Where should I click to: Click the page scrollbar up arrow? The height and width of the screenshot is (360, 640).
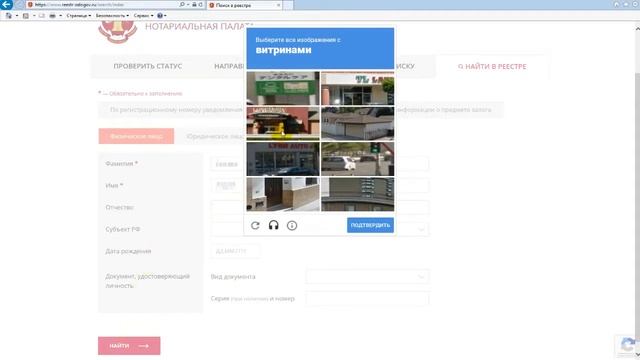click(637, 29)
